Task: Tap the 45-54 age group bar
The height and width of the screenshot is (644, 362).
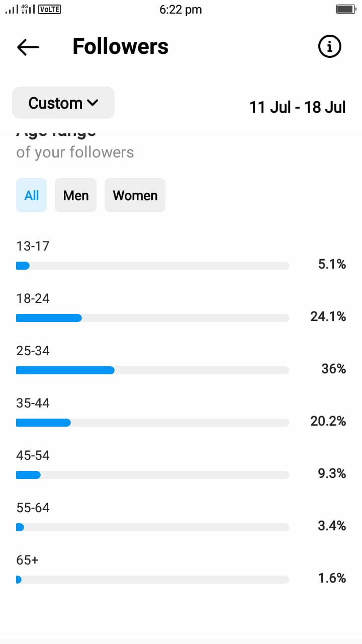Action: click(153, 475)
